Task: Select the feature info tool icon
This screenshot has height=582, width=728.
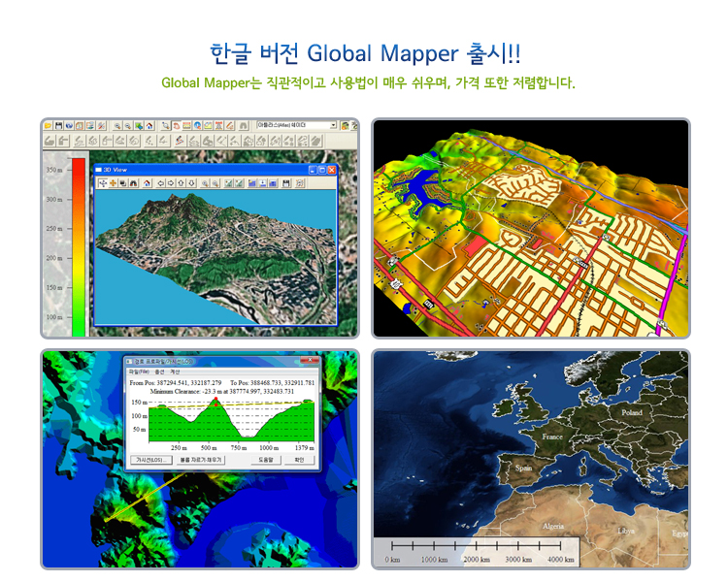Action: click(197, 126)
